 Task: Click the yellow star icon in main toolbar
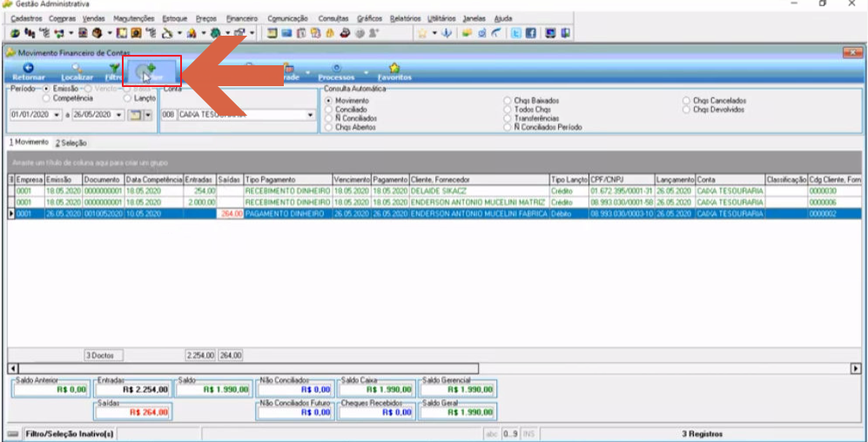pos(422,33)
